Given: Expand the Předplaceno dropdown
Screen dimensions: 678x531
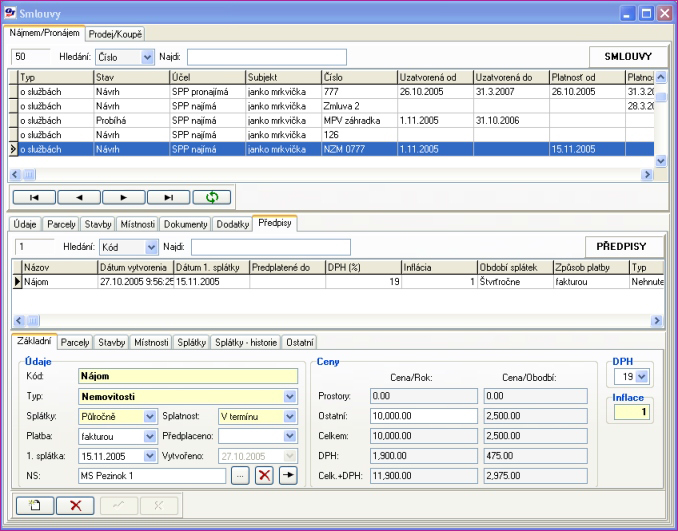Looking at the screenshot, I should 290,436.
